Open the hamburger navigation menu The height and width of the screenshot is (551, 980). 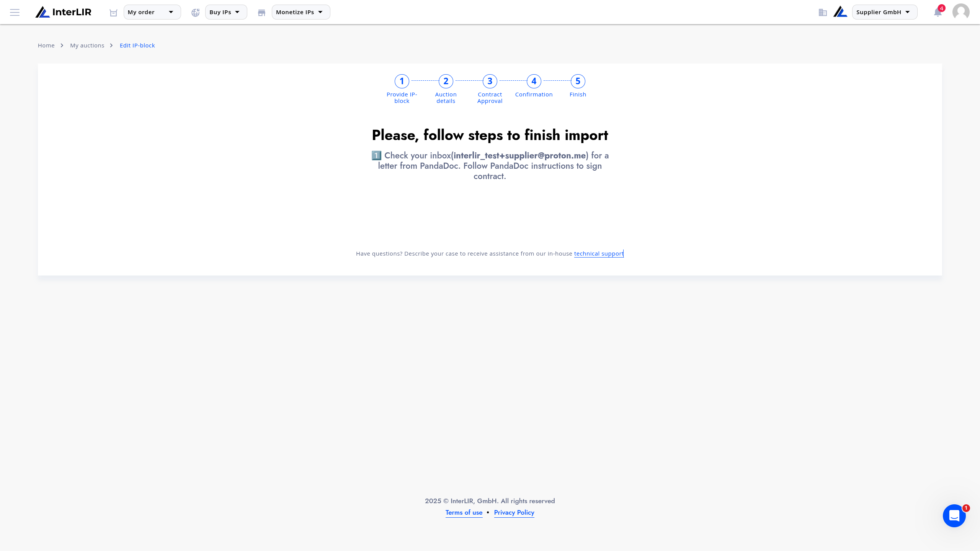15,12
